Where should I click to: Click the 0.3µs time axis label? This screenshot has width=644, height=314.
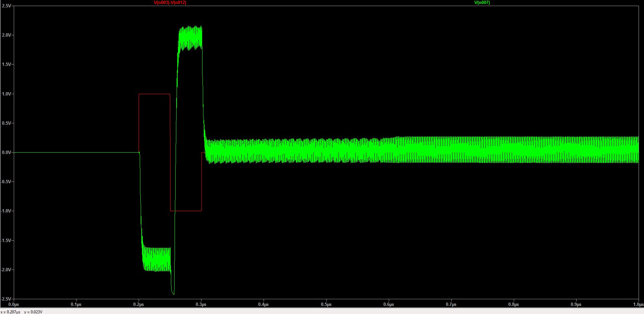(x=201, y=305)
